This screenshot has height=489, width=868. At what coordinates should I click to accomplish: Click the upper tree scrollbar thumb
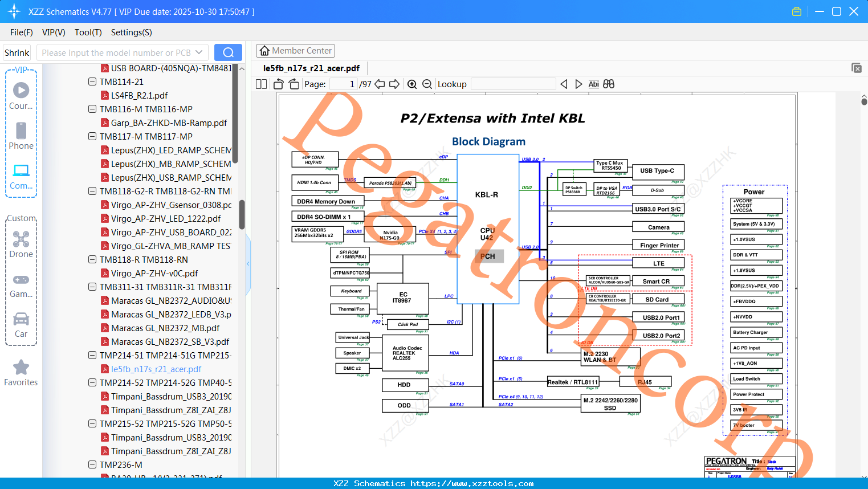tap(235, 113)
